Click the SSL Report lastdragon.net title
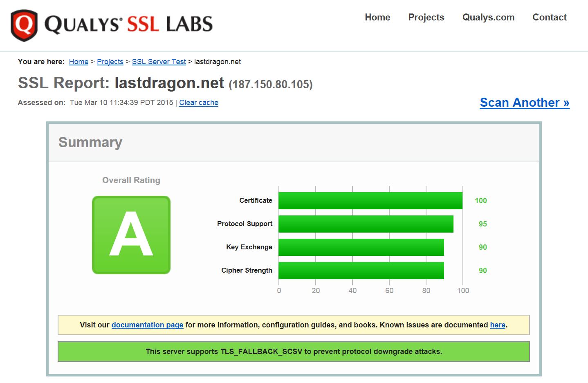 click(x=165, y=83)
